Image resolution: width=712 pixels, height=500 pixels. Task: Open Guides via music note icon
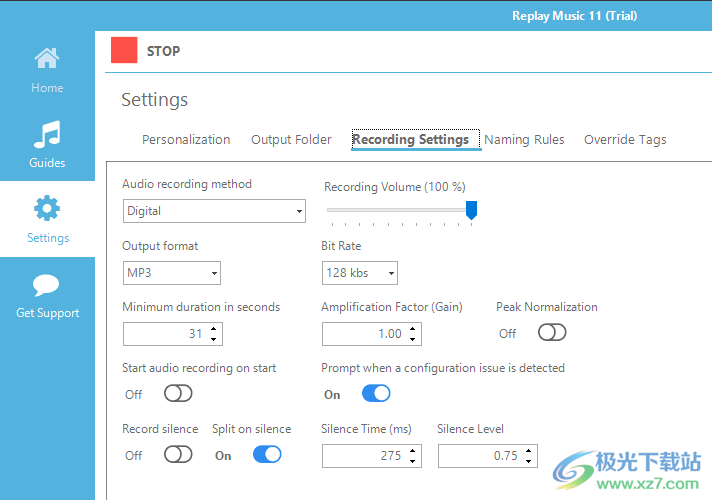click(x=47, y=134)
